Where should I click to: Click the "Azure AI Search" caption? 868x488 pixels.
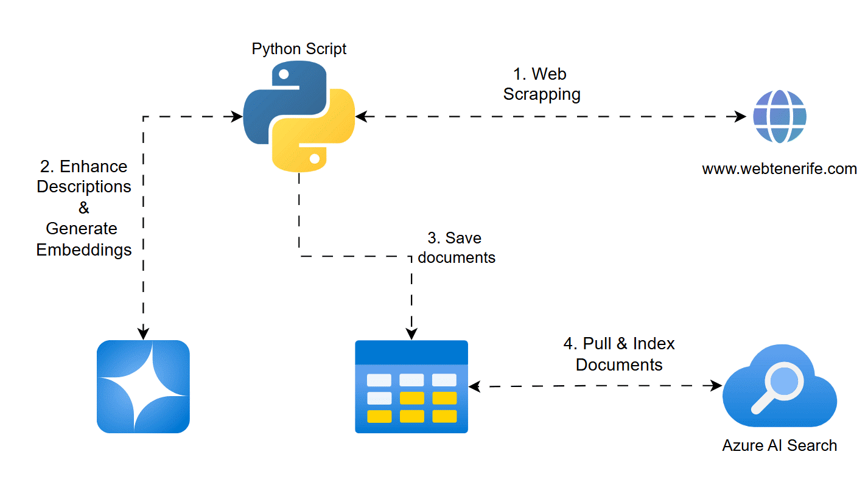(779, 445)
